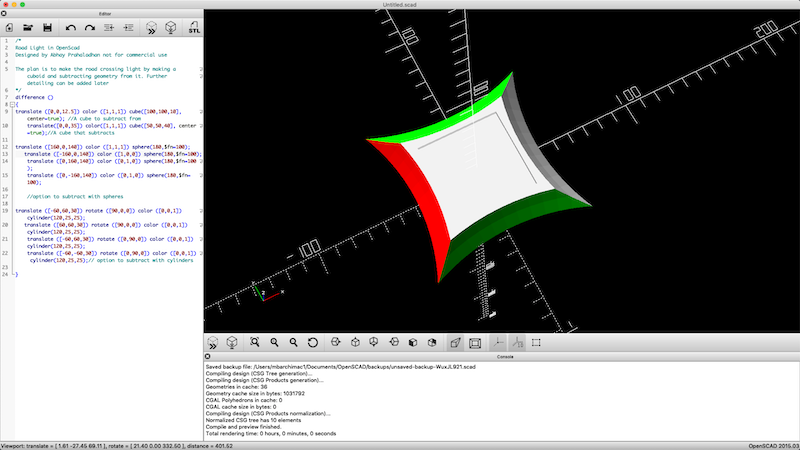The height and width of the screenshot is (450, 800).
Task: Toggle show axes button
Action: coord(498,342)
